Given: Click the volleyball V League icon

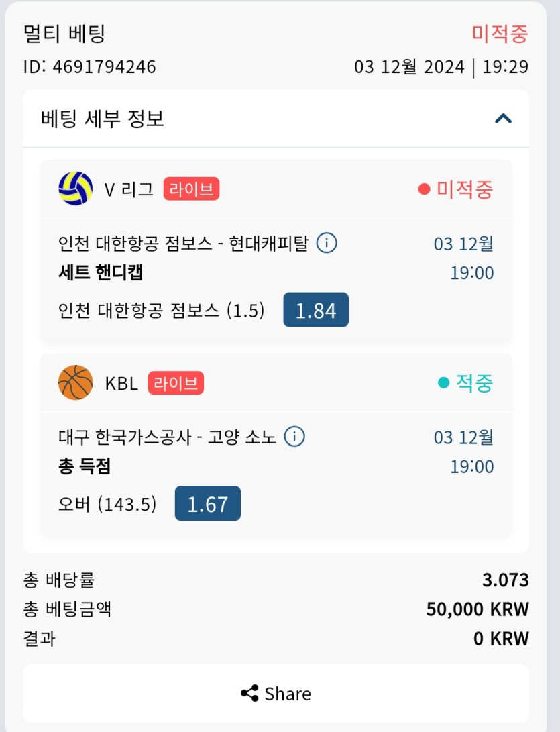Looking at the screenshot, I should [76, 189].
